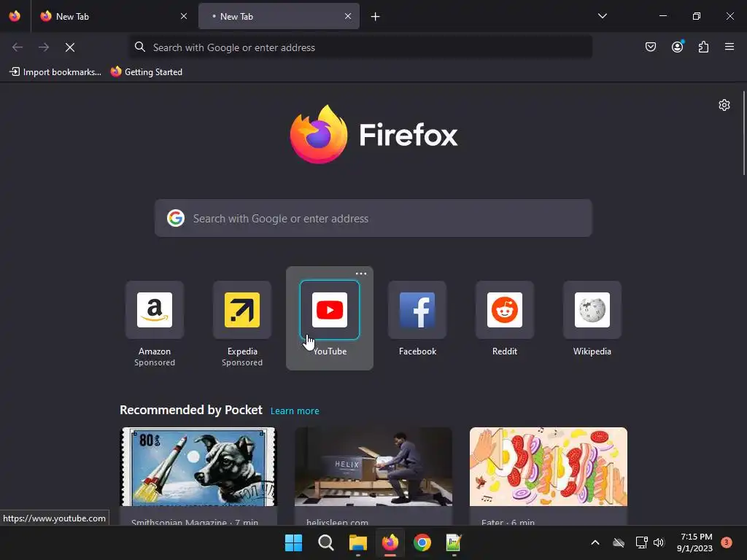Open the application hamburger menu

click(x=729, y=47)
